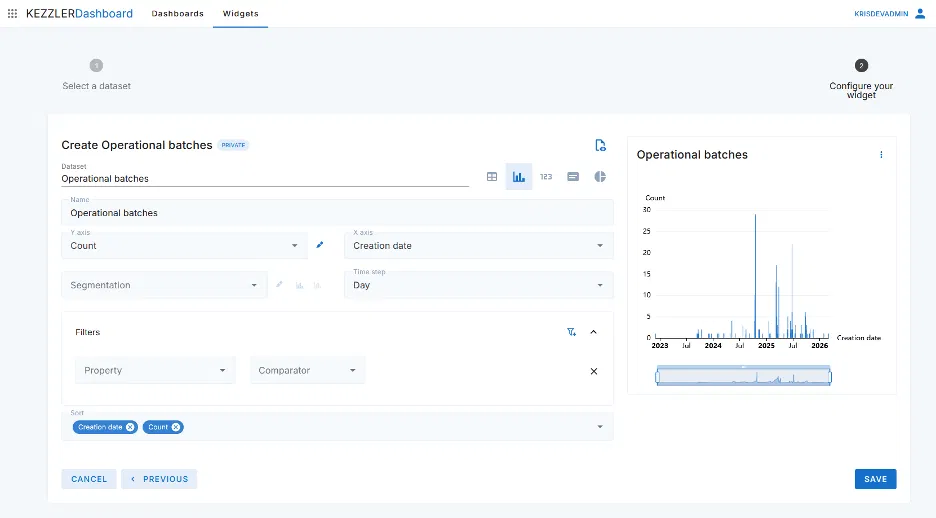Choose the 123 number widget type
The height and width of the screenshot is (518, 936).
tap(546, 177)
